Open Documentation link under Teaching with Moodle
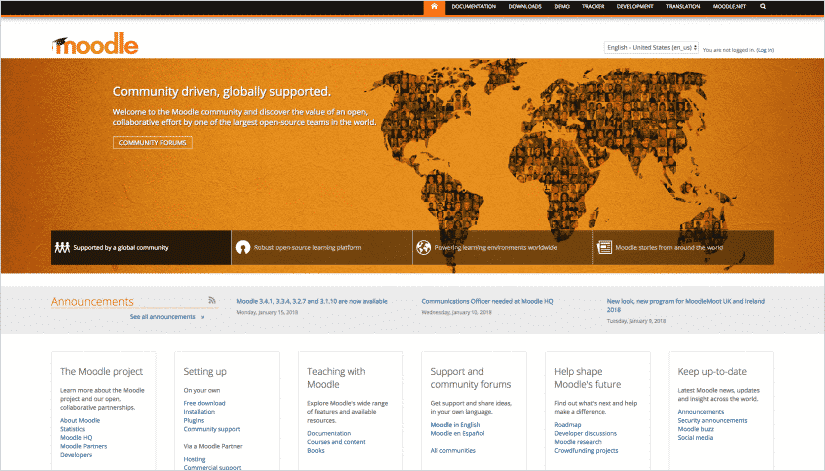 coord(329,433)
